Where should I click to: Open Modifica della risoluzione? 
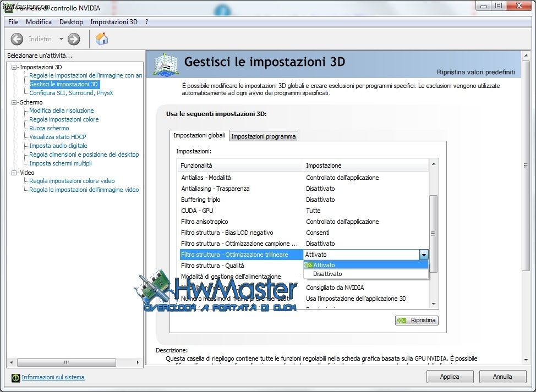pyautogui.click(x=62, y=111)
